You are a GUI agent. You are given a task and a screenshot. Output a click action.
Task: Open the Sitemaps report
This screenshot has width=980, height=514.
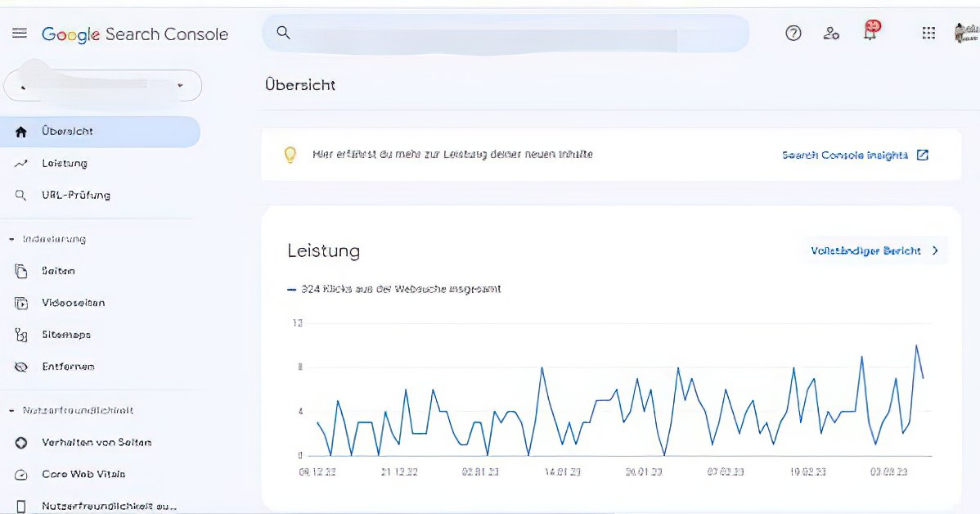66,335
